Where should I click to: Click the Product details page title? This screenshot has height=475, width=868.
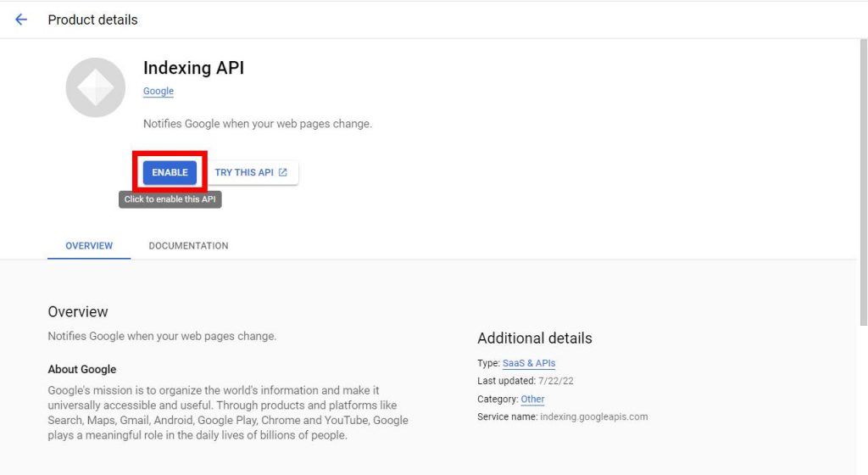click(x=92, y=20)
